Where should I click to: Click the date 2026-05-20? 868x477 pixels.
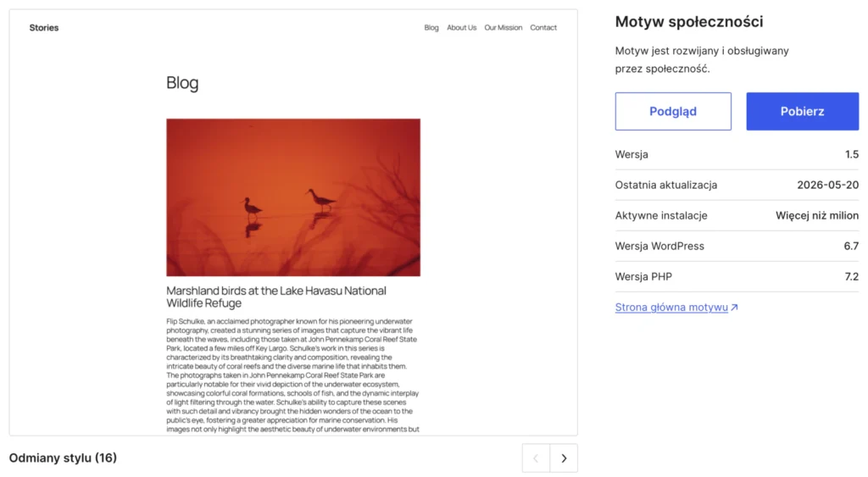click(827, 185)
